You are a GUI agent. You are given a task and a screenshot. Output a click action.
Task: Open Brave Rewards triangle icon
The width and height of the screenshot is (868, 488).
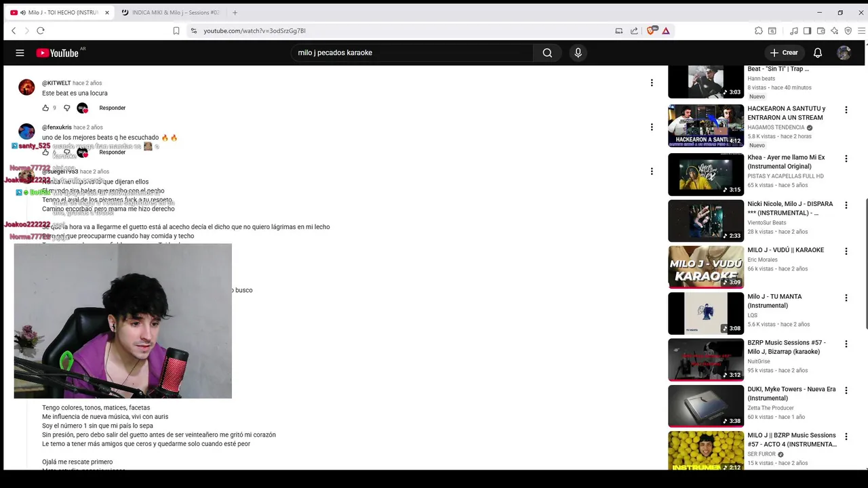[666, 30]
